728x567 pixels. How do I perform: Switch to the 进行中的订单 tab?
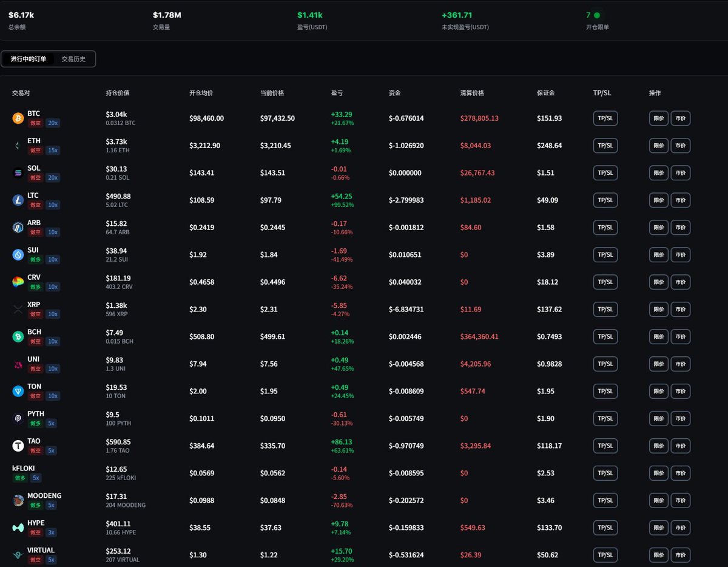(x=29, y=59)
